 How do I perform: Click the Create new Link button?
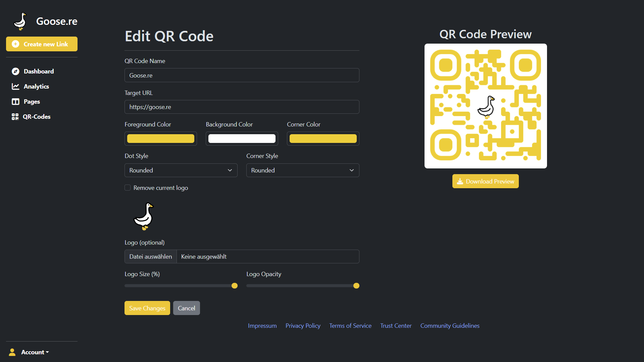tap(42, 44)
